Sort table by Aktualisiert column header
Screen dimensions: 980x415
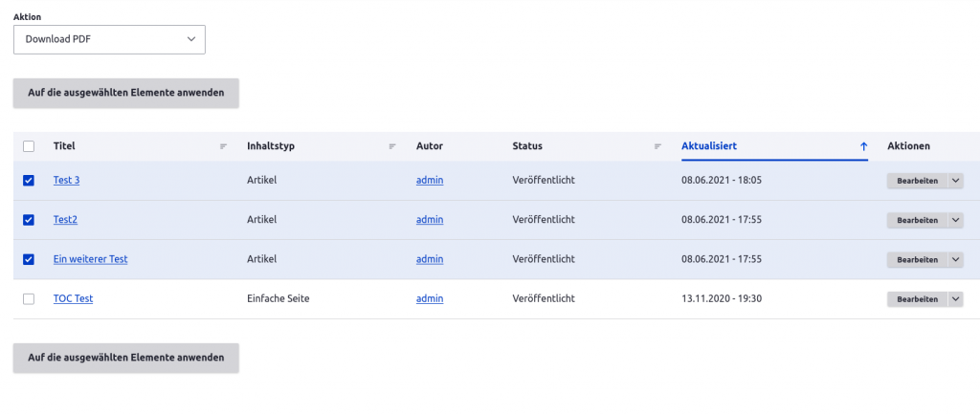click(x=708, y=146)
